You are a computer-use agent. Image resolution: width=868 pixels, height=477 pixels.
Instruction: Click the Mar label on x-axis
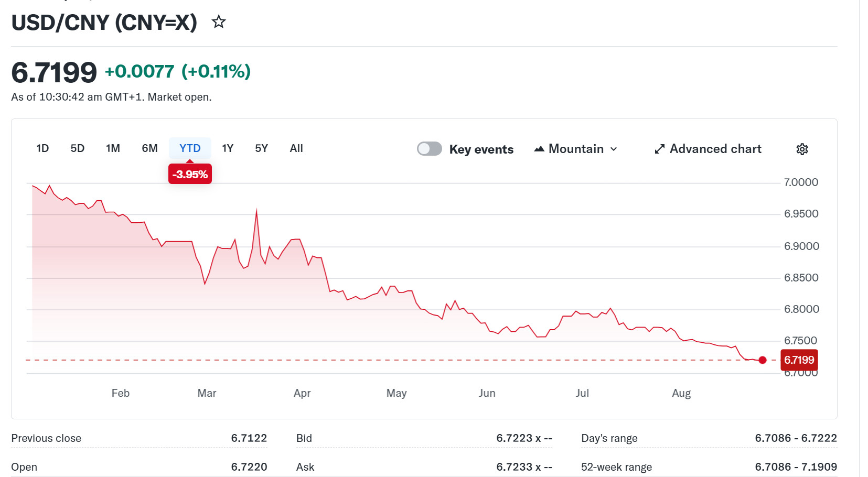207,393
